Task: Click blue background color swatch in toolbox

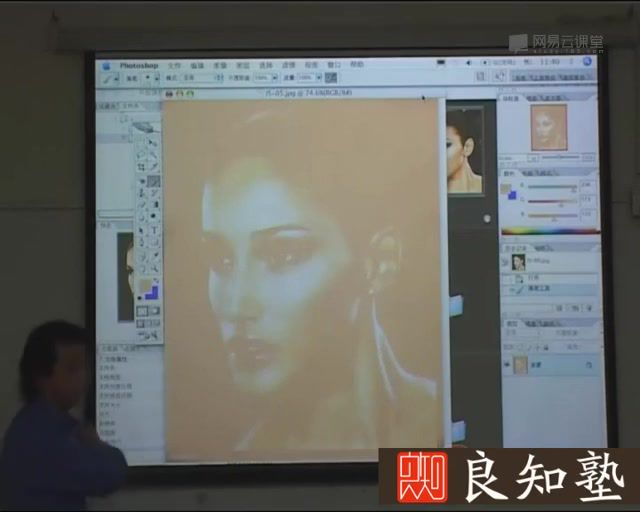Action: pos(153,293)
